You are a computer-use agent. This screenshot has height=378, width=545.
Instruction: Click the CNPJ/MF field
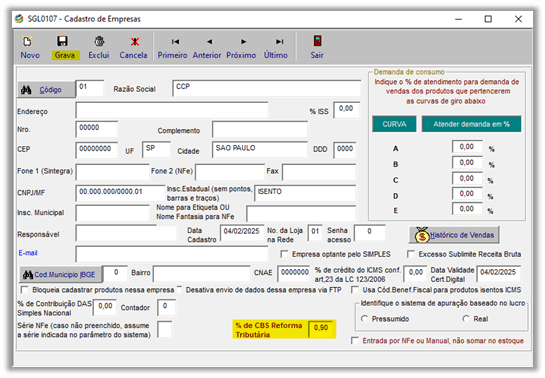pyautogui.click(x=121, y=193)
